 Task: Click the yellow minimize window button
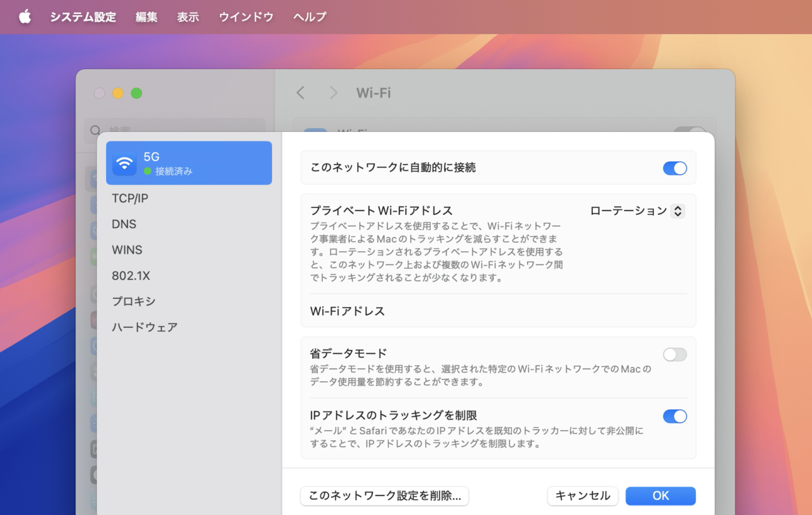(x=118, y=93)
